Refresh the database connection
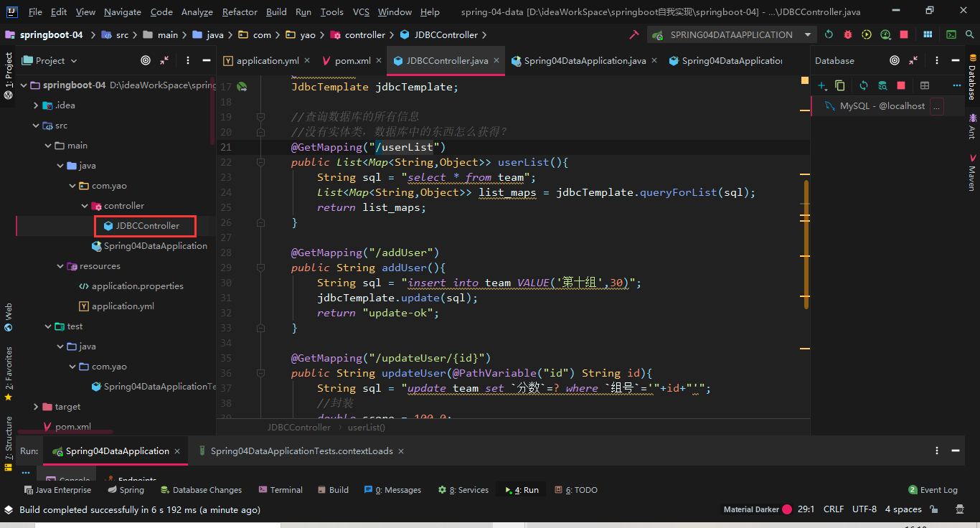Screen dimensions: 980x528 (864, 85)
